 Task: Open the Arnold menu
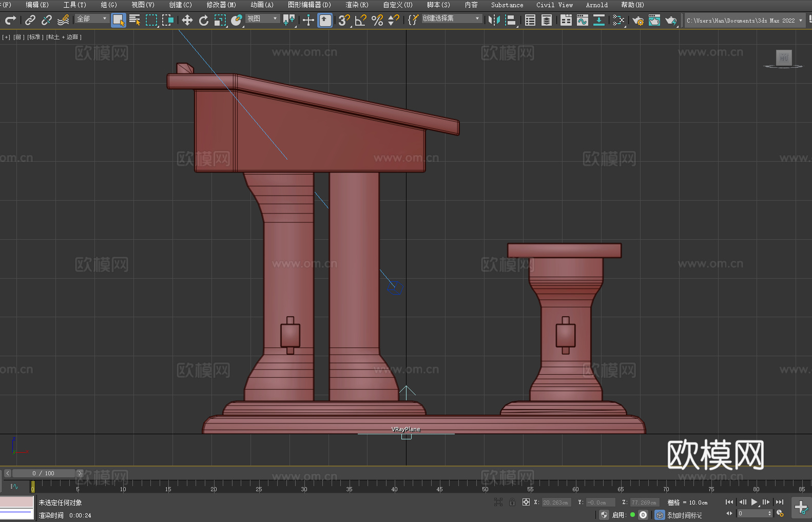coord(597,5)
